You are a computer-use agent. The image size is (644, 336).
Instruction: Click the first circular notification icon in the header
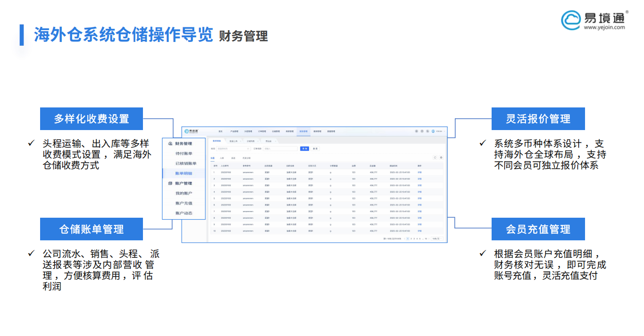point(417,131)
